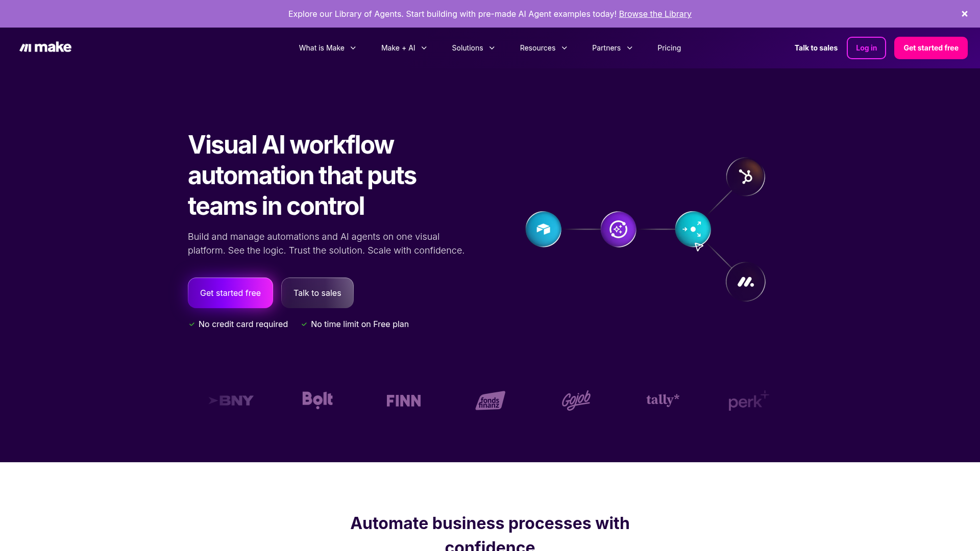980x551 pixels.
Task: Open the Make + AI menu
Action: (x=403, y=47)
